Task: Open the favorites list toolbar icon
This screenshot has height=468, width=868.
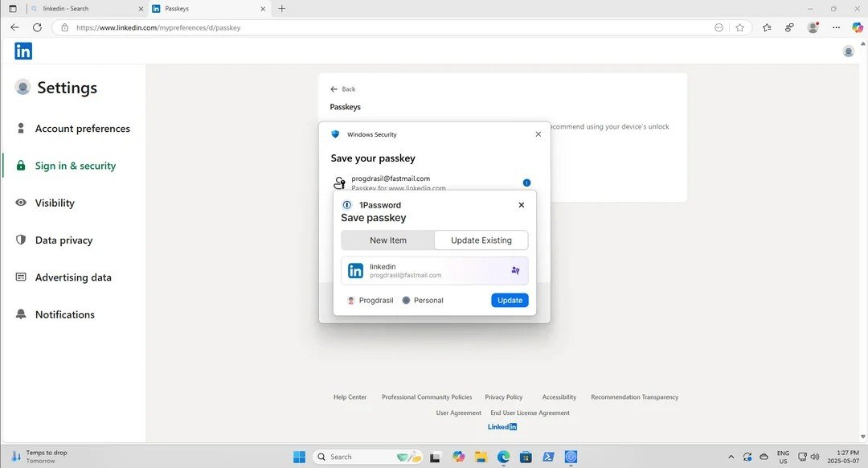Action: [767, 27]
